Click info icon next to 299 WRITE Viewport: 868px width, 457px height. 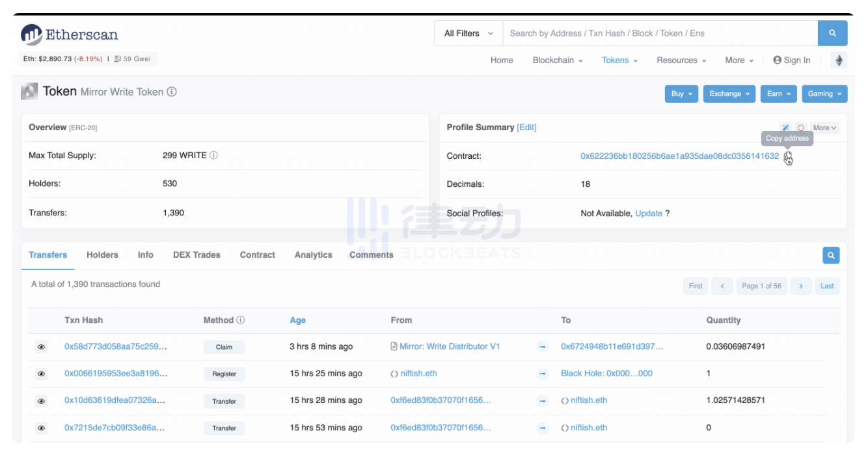click(x=214, y=156)
